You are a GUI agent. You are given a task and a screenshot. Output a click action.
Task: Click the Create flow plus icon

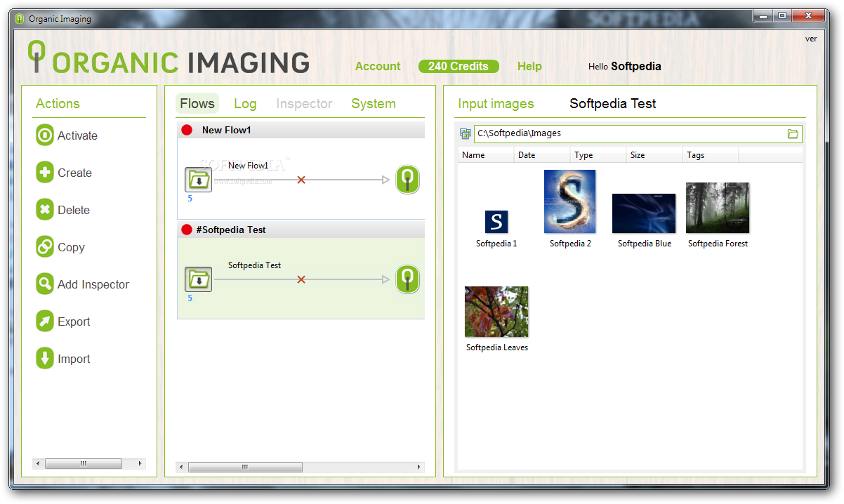tap(45, 173)
